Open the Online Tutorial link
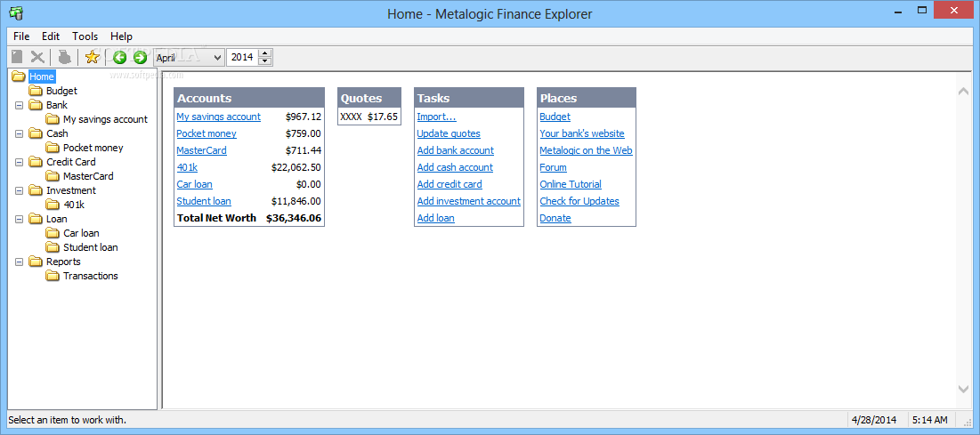This screenshot has width=980, height=435. pyautogui.click(x=571, y=184)
